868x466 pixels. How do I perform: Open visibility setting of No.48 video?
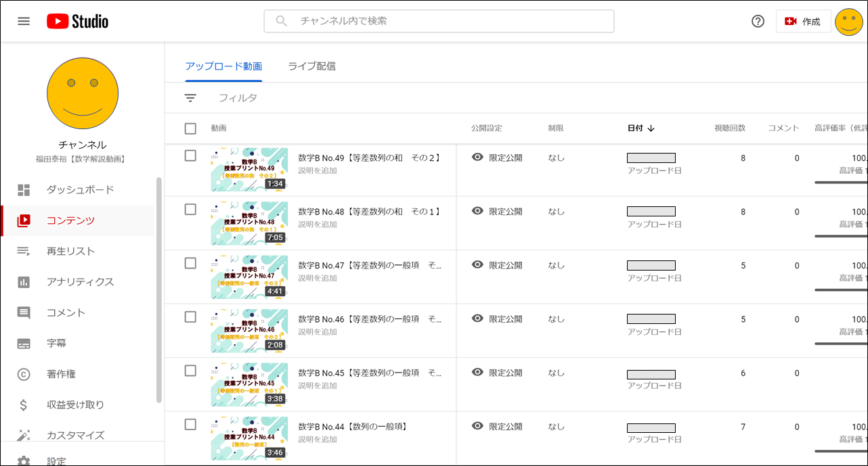498,212
